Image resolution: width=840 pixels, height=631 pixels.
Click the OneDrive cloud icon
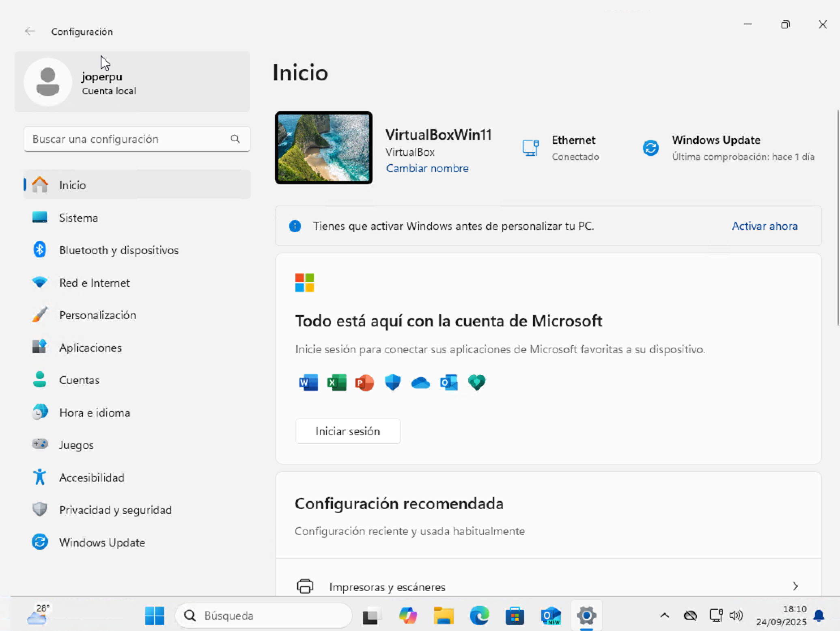(420, 382)
